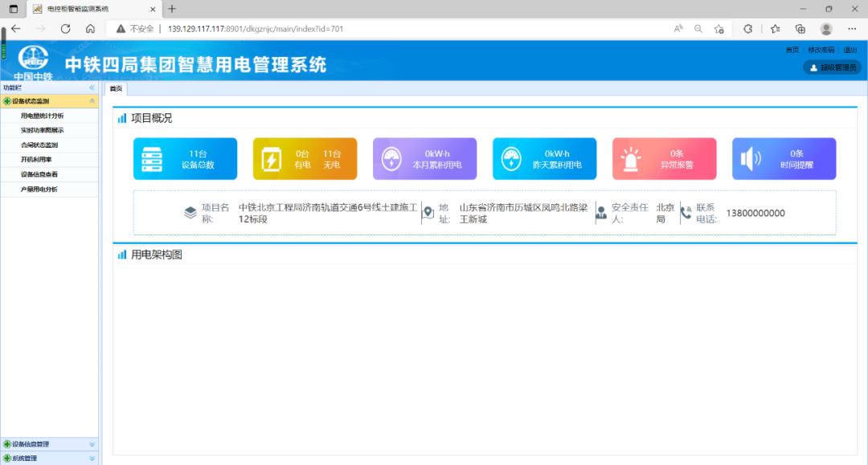Click the speaker icon on 时间提醒 card

click(x=751, y=159)
